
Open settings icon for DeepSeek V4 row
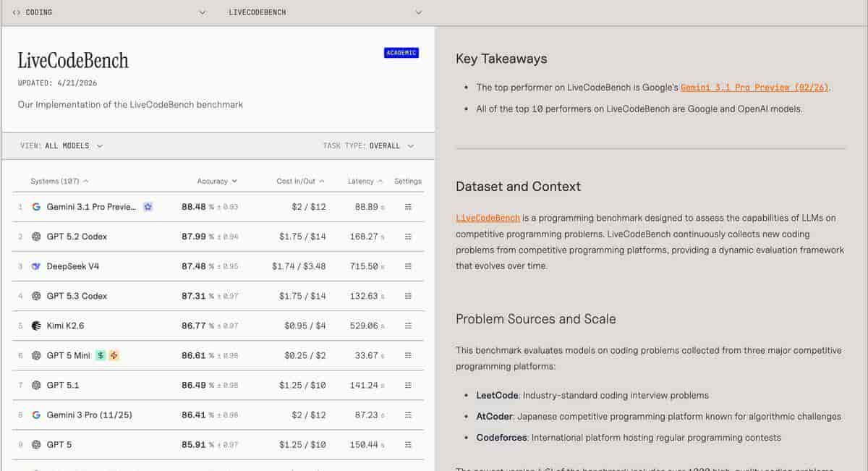408,266
